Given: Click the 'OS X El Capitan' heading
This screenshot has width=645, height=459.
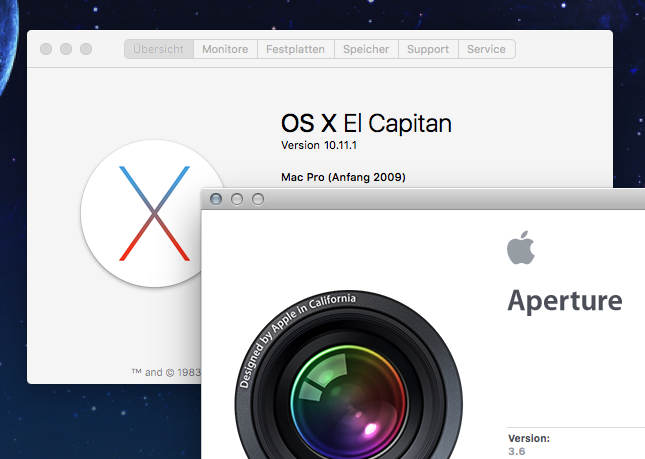Looking at the screenshot, I should (366, 123).
